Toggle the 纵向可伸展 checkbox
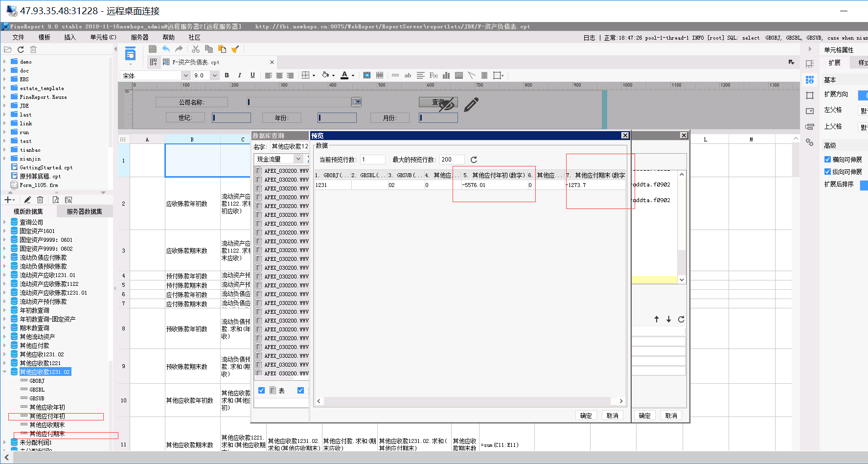 [827, 172]
